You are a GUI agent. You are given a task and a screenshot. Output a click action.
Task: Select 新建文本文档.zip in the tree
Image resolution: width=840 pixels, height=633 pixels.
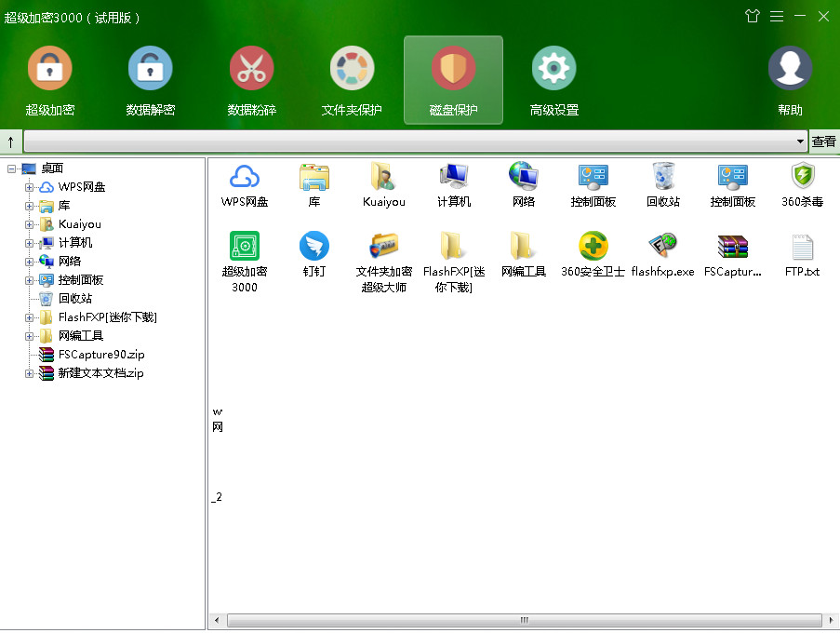coord(100,373)
